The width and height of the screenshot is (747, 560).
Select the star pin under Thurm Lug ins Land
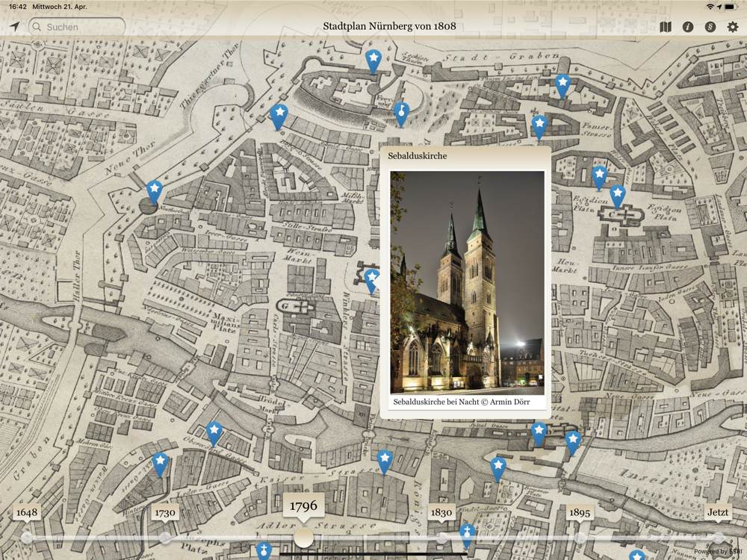562,85
